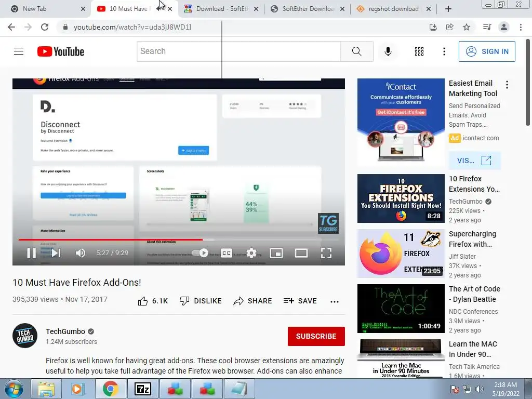Screen dimensions: 532x399
Task: Open the YouTube hamburger guide menu
Action: tap(19, 51)
